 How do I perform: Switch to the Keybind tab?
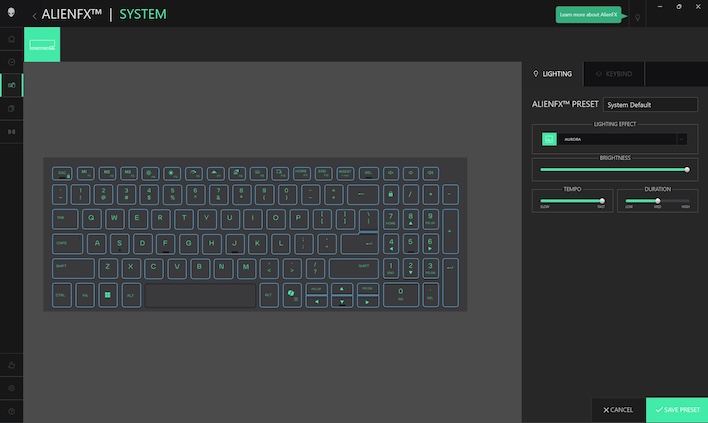click(x=612, y=74)
